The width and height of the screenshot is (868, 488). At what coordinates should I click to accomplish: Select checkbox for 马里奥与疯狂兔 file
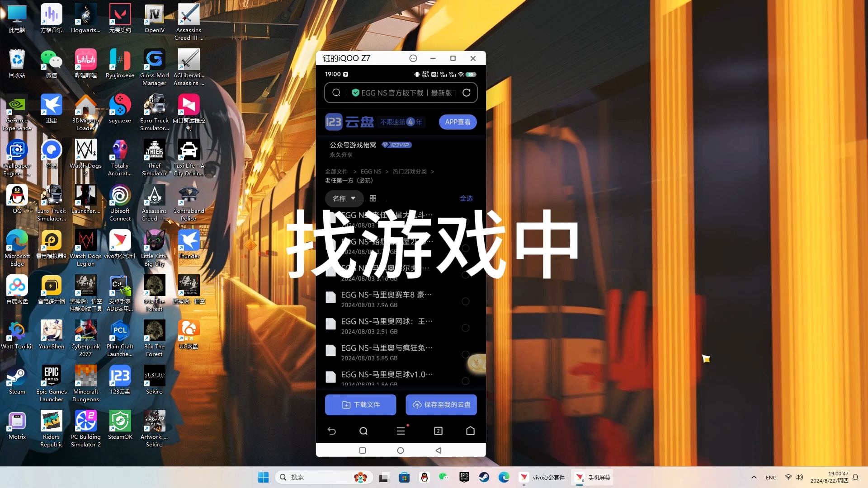(x=465, y=354)
